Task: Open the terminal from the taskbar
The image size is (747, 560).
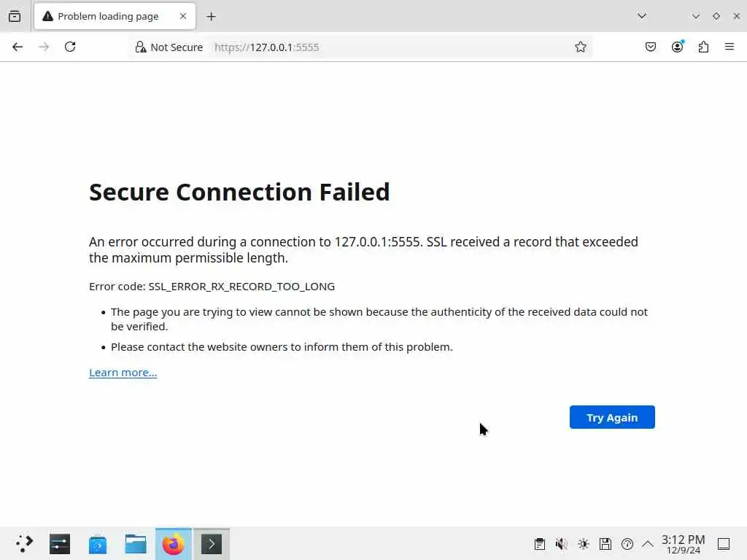Action: click(212, 544)
